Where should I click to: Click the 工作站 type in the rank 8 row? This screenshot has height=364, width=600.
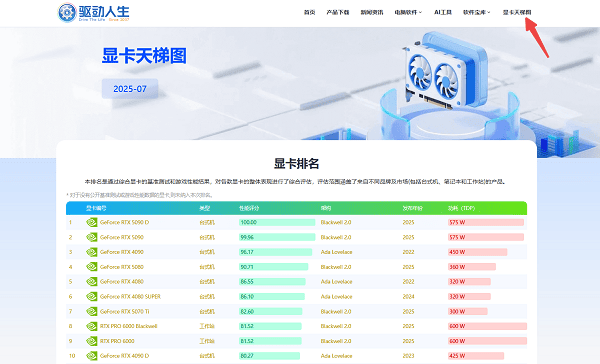[x=207, y=326]
